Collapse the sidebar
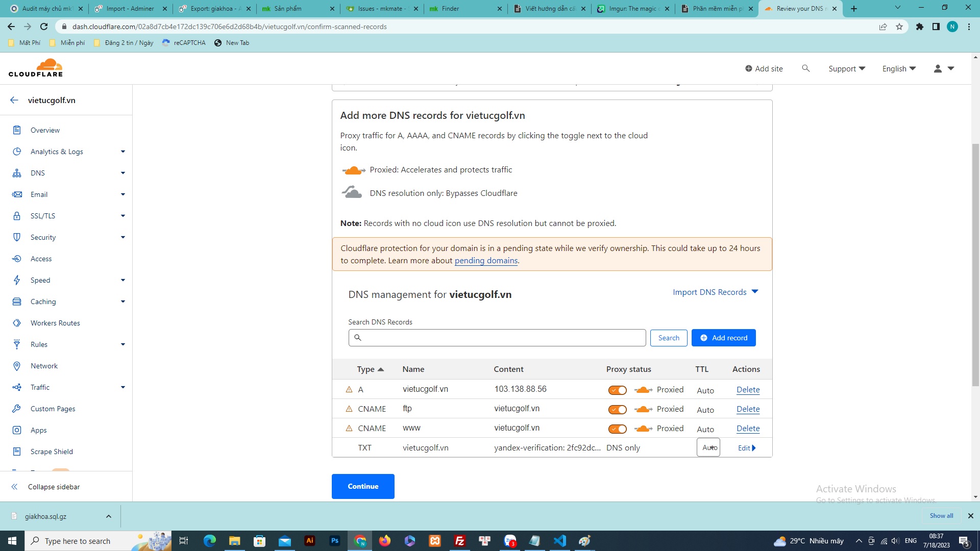Screen dimensions: 980x551 (46, 487)
